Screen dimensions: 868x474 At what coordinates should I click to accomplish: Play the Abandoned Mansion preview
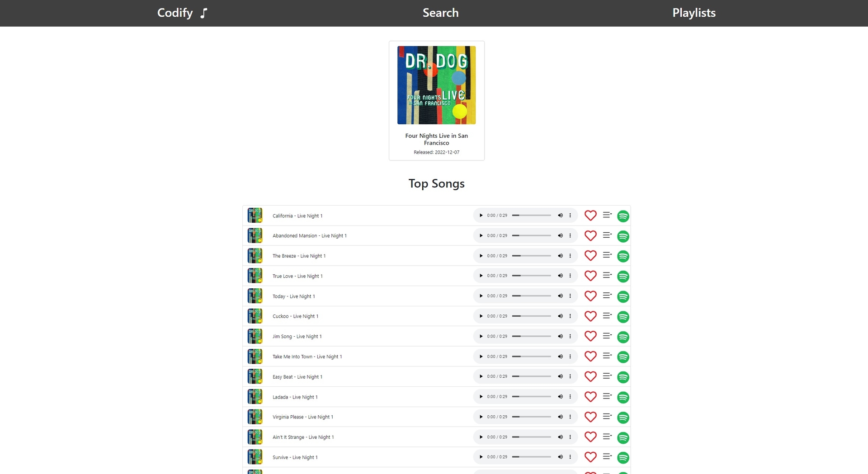tap(481, 235)
